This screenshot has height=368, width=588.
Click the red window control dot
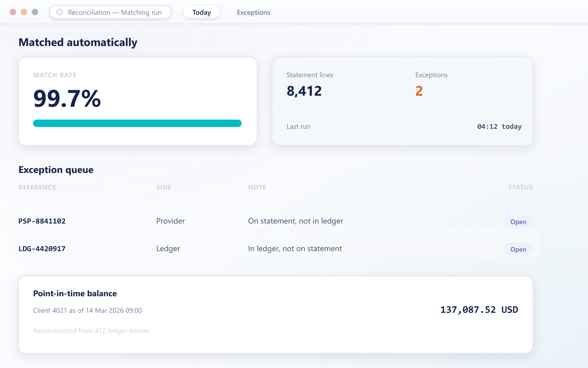[13, 12]
